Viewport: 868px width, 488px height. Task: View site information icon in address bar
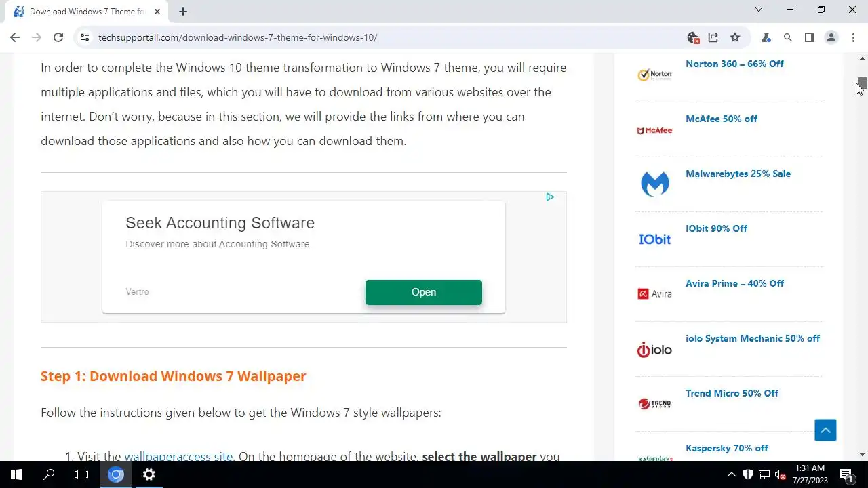click(85, 37)
